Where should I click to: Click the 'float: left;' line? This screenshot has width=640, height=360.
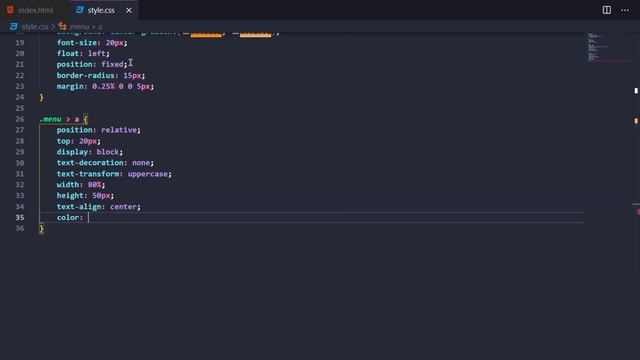click(83, 53)
